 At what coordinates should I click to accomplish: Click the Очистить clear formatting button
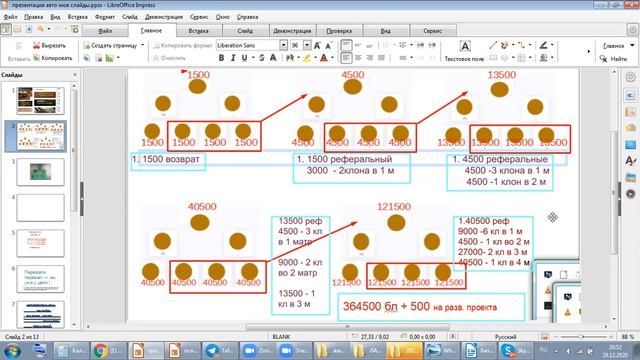pos(169,58)
